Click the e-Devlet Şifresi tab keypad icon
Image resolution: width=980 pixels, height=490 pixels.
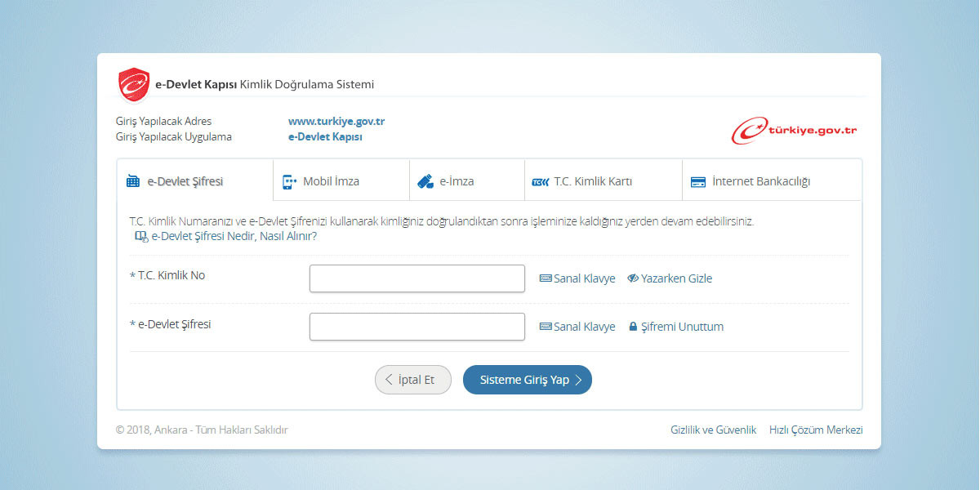pos(133,181)
